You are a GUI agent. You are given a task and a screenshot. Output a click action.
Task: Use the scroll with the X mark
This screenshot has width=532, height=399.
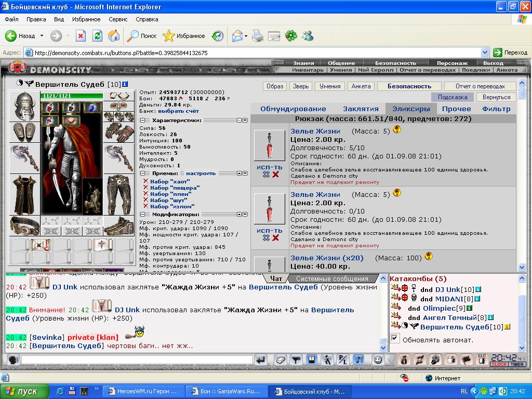point(41,245)
